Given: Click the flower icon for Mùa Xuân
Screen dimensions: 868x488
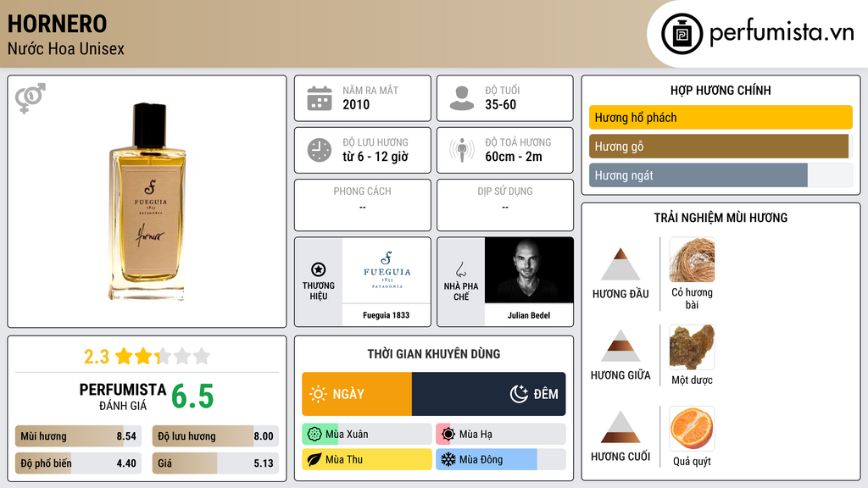Looking at the screenshot, I should [314, 435].
